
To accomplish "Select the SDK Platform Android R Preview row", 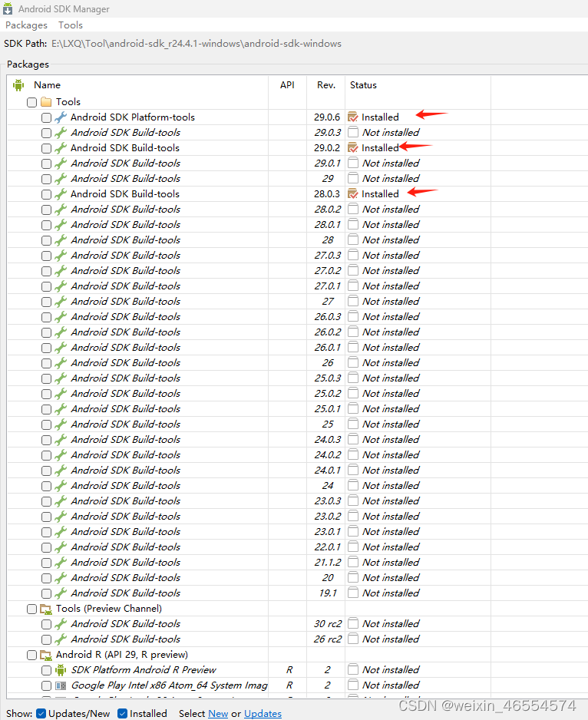I will click(144, 670).
